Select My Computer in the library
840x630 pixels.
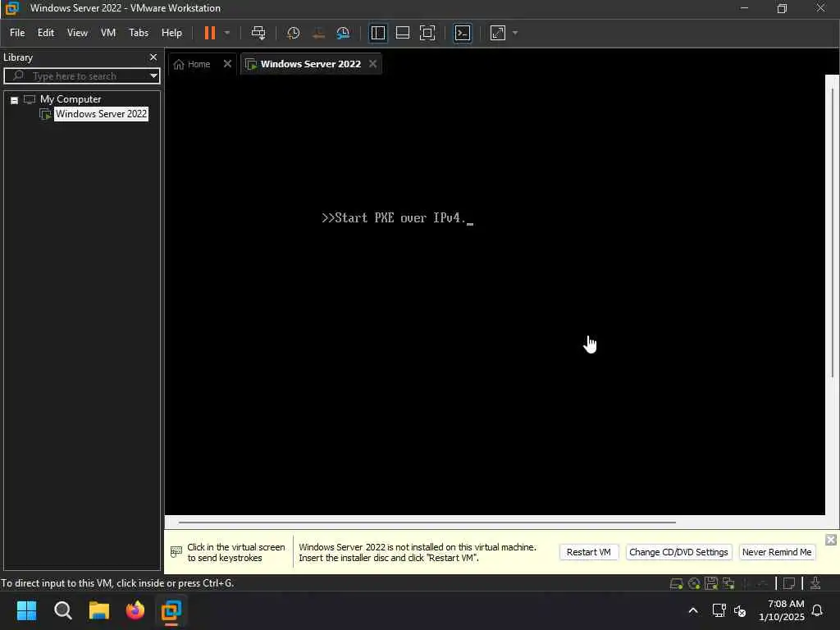(x=71, y=99)
